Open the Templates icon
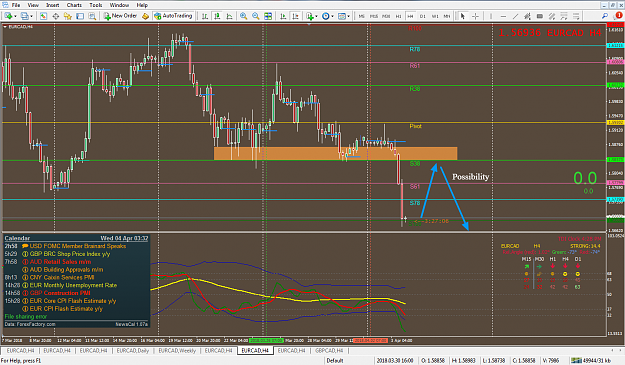Screen dimensions: 625x365 pyautogui.click(x=342, y=16)
